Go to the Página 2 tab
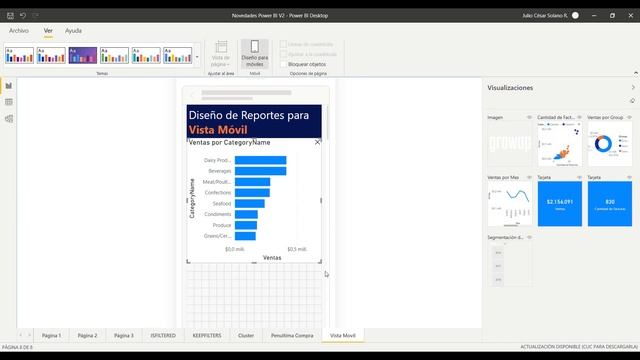The width and height of the screenshot is (640, 360). [87, 336]
